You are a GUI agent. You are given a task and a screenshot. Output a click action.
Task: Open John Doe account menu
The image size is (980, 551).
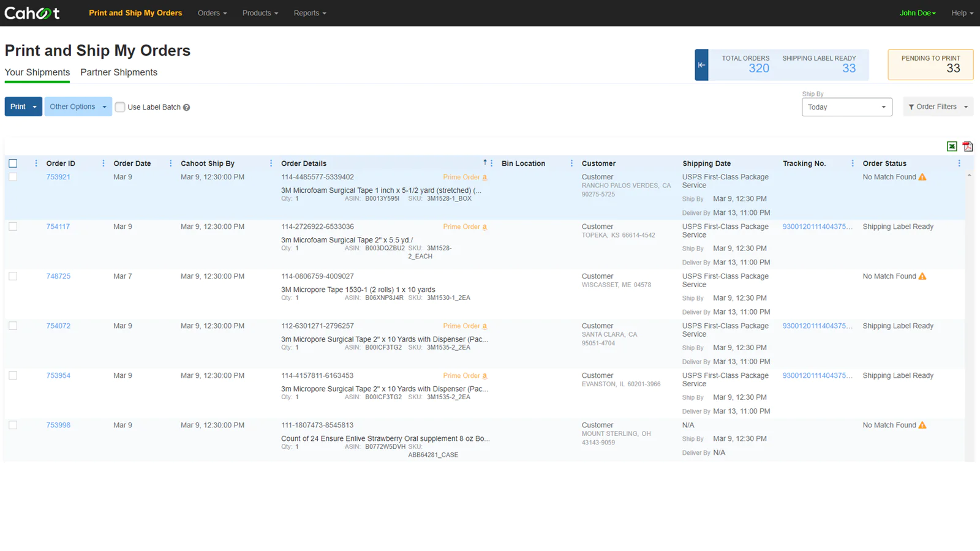point(918,13)
